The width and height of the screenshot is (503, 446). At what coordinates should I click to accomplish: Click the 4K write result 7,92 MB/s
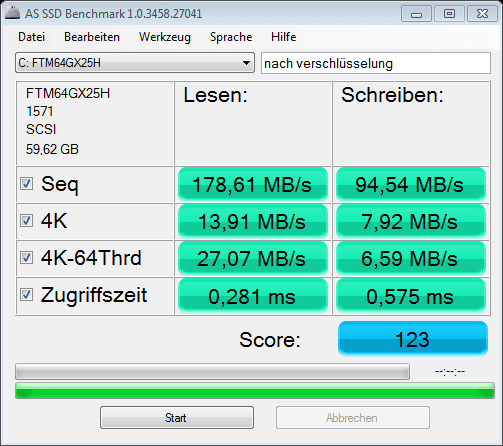point(410,221)
